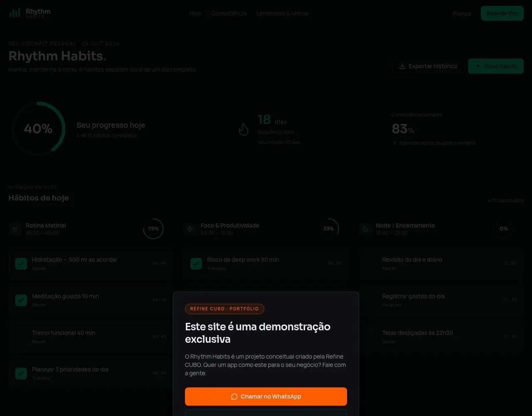
Task: Click the flame streak icon
Action: (244, 129)
